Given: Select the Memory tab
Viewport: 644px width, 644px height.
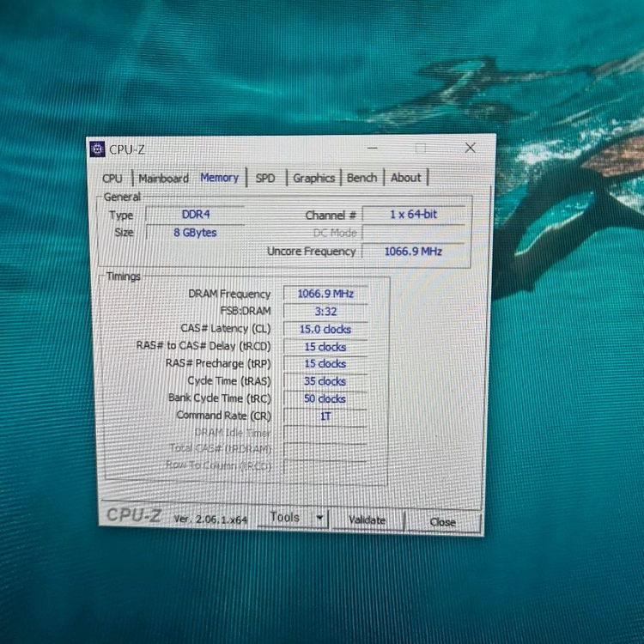Looking at the screenshot, I should coord(219,178).
